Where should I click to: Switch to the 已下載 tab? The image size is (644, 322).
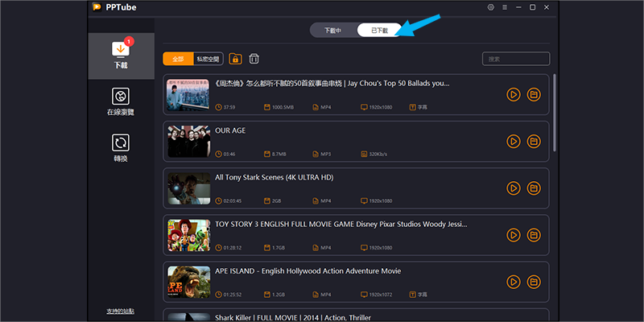[x=379, y=31]
